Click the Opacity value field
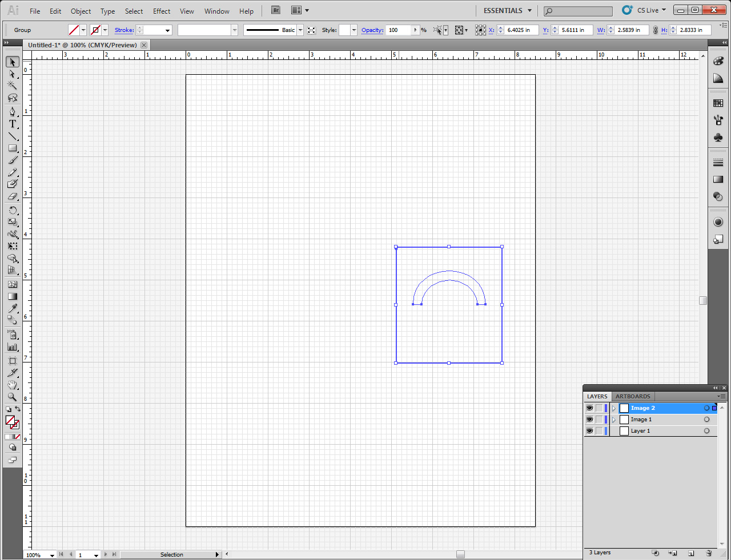The image size is (731, 560). click(399, 30)
